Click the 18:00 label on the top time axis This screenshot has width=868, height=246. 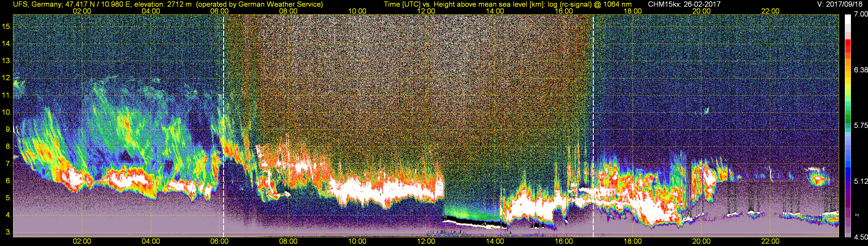[632, 11]
